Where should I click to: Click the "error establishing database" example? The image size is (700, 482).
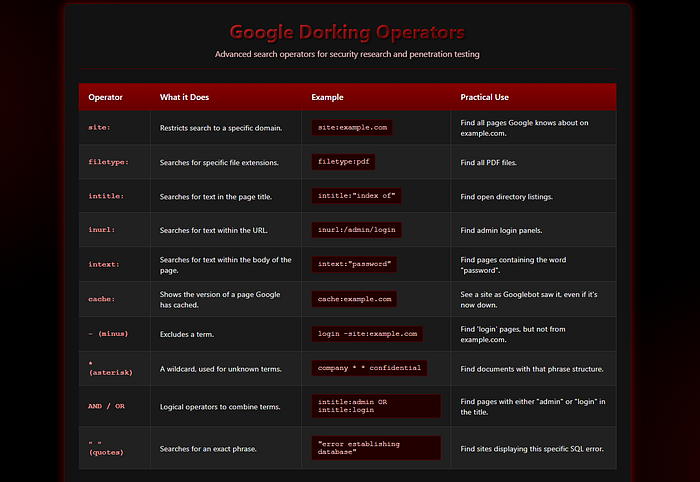click(376, 448)
